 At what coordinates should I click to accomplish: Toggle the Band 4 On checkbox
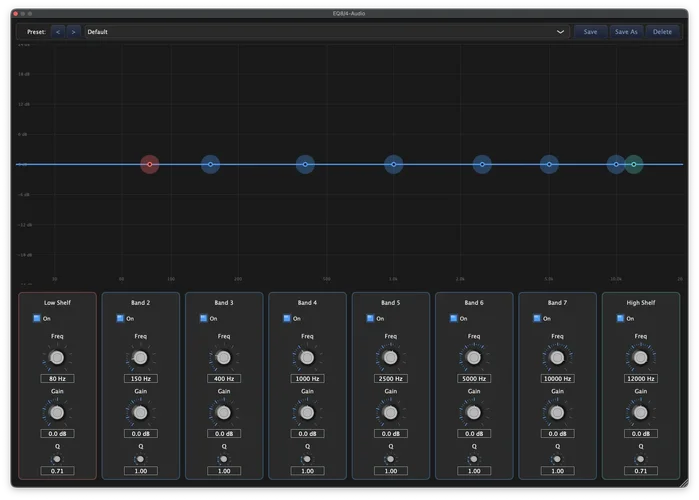[x=287, y=318]
